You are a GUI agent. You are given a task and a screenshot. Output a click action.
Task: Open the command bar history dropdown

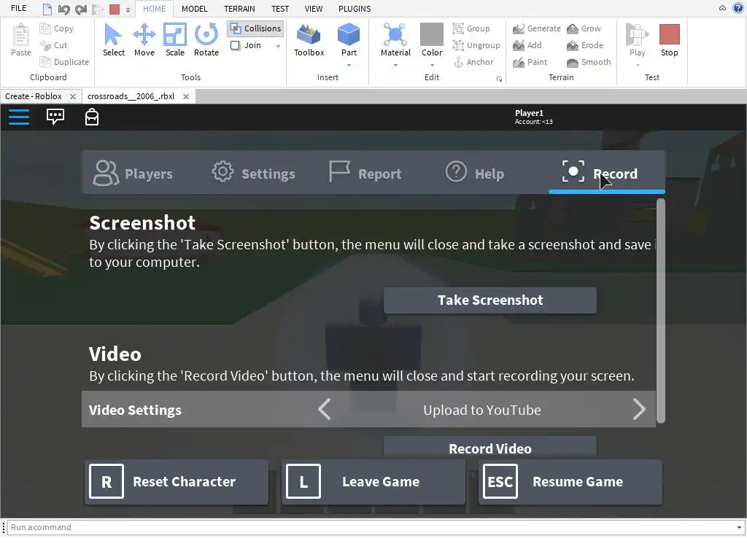(739, 527)
